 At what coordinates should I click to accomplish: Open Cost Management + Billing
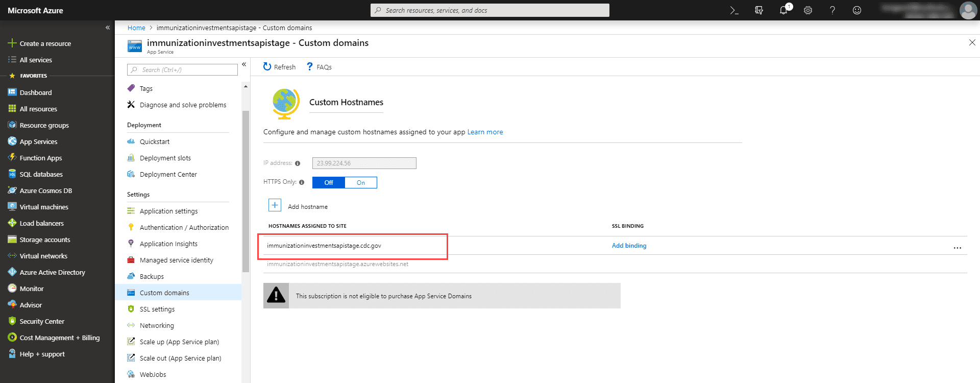(60, 338)
